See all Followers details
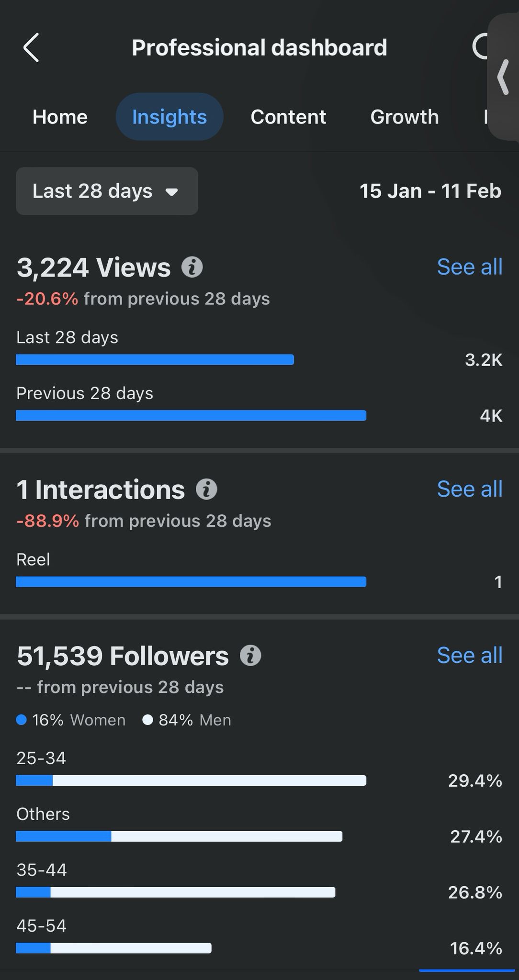519x980 pixels. (469, 656)
